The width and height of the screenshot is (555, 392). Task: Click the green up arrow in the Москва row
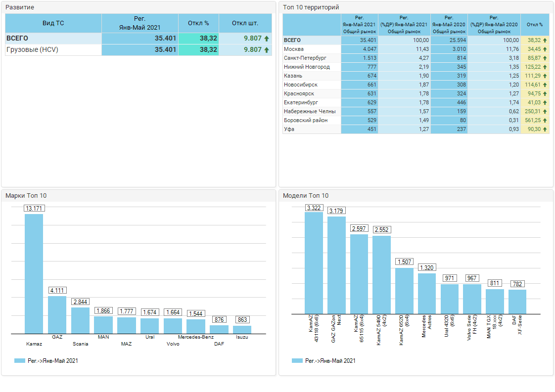[545, 49]
